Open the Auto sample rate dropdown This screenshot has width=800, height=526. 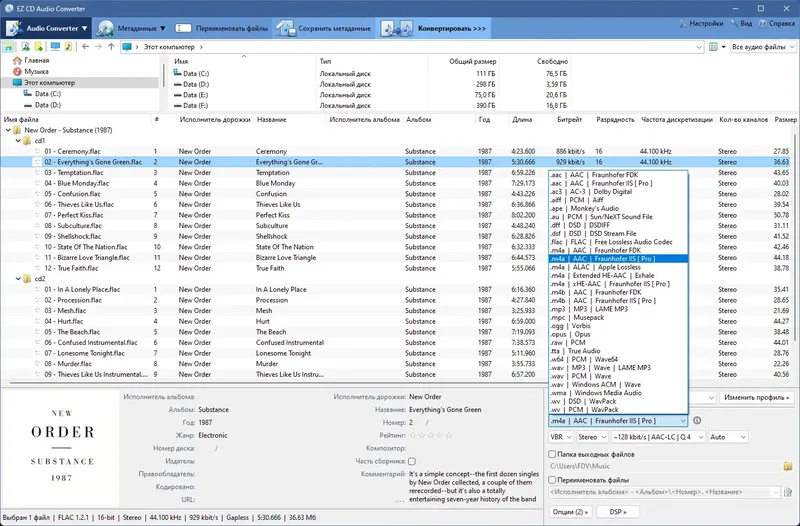click(728, 437)
